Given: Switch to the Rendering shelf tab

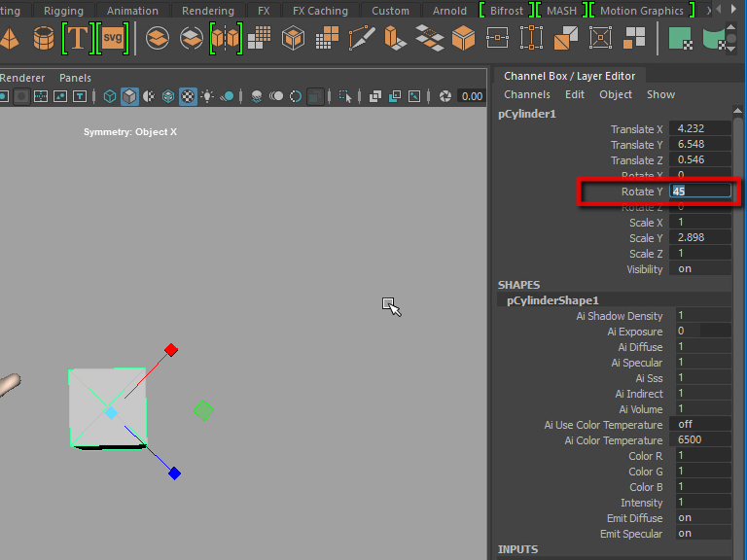Looking at the screenshot, I should (x=208, y=11).
